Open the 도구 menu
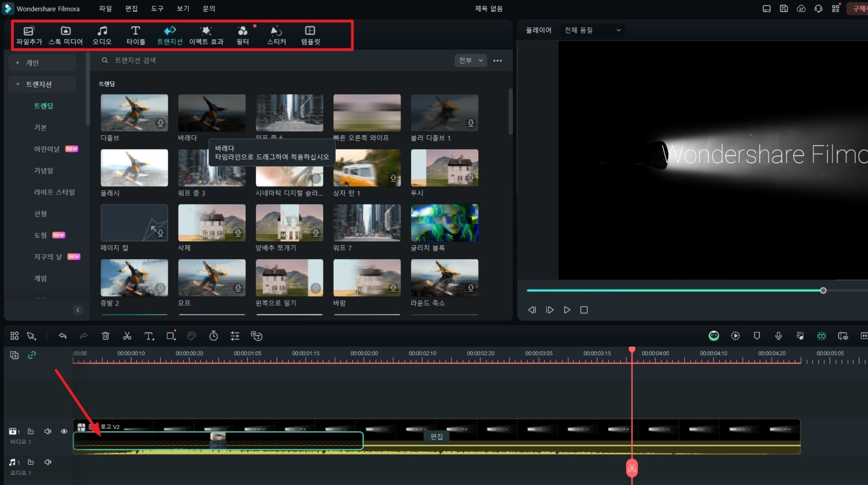This screenshot has height=485, width=868. coord(157,9)
